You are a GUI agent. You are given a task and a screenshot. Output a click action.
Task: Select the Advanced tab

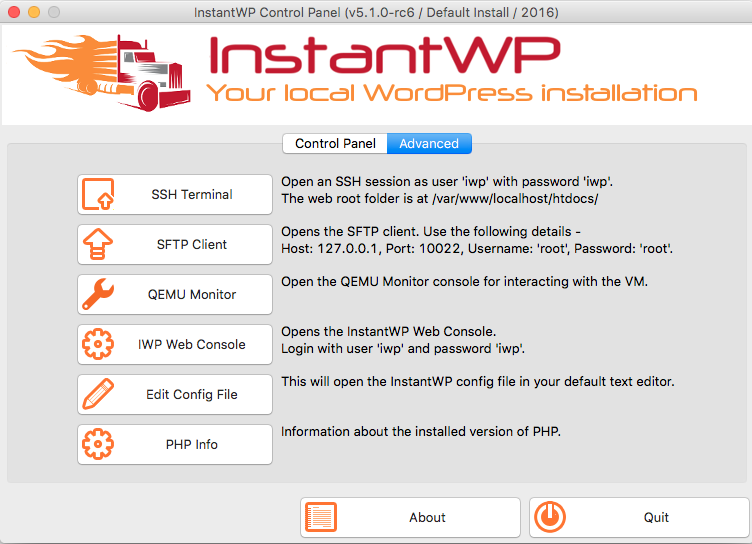coord(429,143)
